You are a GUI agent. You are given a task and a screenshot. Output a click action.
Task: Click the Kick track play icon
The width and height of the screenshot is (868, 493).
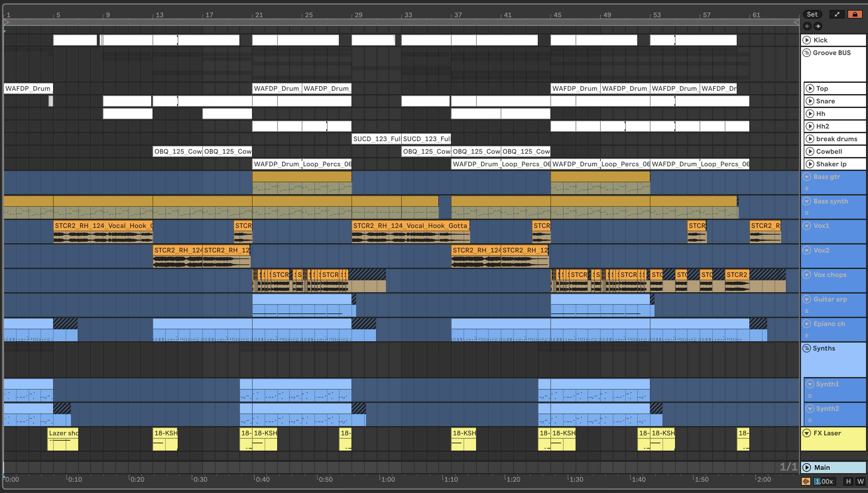point(807,40)
